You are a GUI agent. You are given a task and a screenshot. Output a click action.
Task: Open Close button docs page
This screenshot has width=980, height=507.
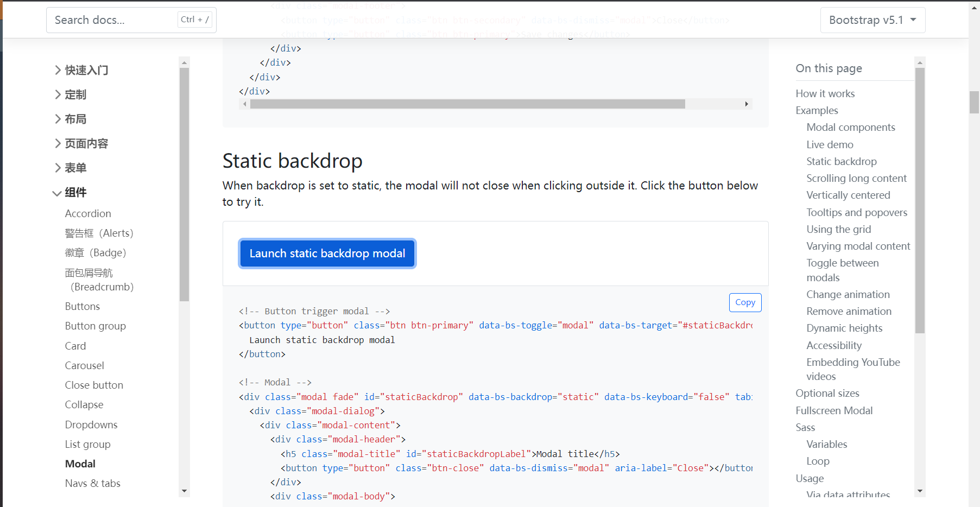point(94,385)
